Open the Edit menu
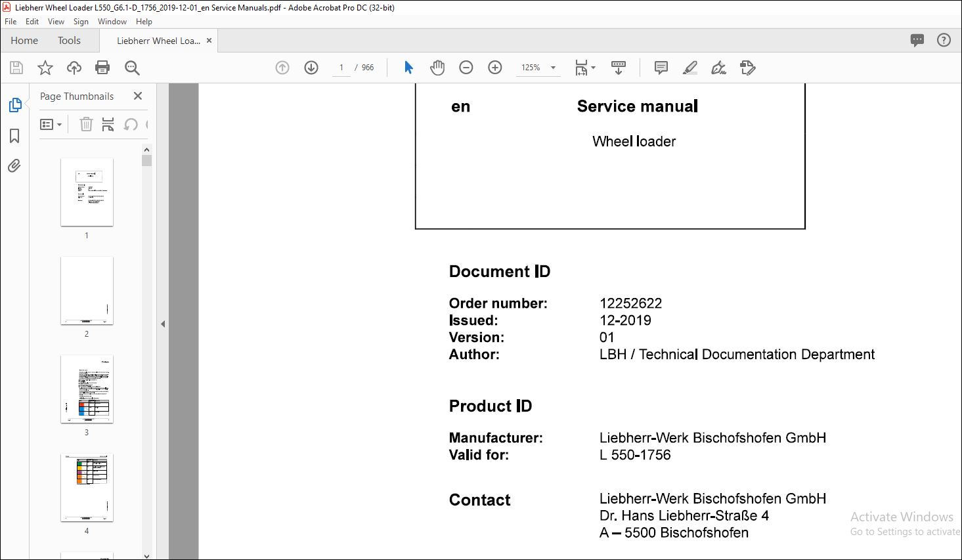Image resolution: width=962 pixels, height=560 pixels. [x=32, y=22]
